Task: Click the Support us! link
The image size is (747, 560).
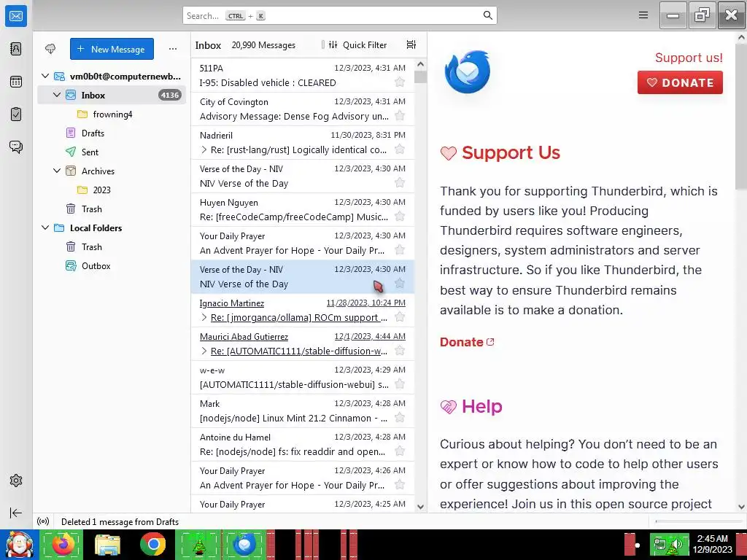Action: pyautogui.click(x=689, y=58)
